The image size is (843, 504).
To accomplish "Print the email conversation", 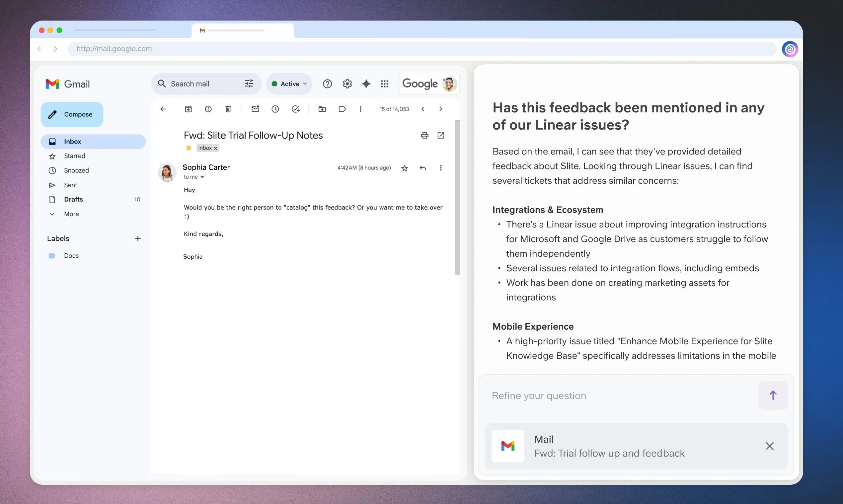I will tap(424, 136).
